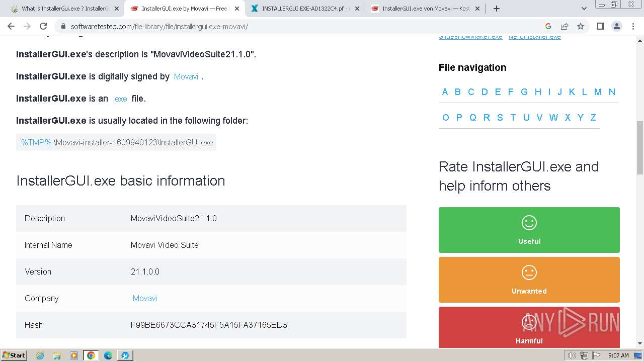Open Google icon in address bar
This screenshot has width=644, height=362.
[x=548, y=26]
